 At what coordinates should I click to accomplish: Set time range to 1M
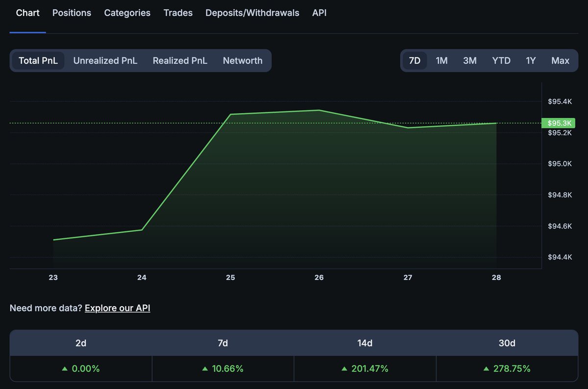pos(441,61)
